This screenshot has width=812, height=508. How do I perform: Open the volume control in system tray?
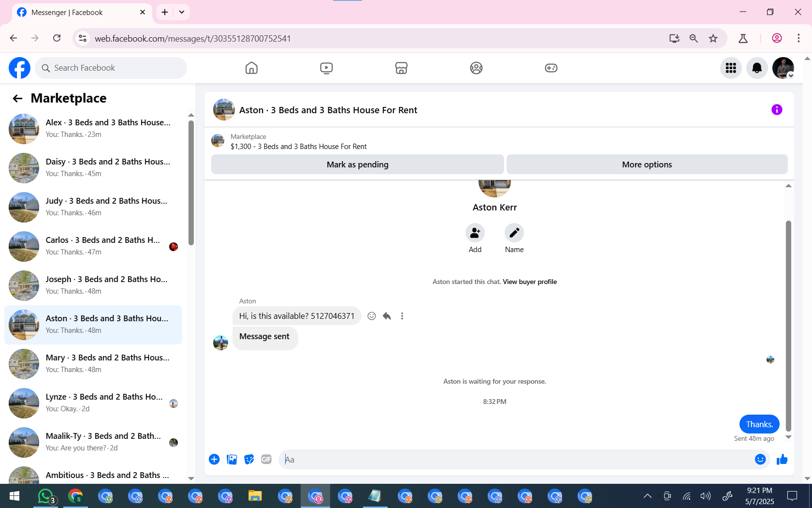point(706,496)
